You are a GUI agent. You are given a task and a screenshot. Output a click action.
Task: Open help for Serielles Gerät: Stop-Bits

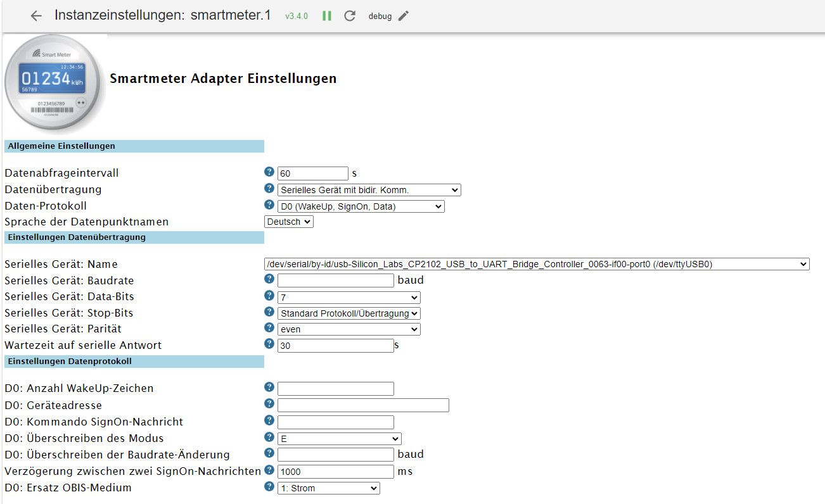269,312
